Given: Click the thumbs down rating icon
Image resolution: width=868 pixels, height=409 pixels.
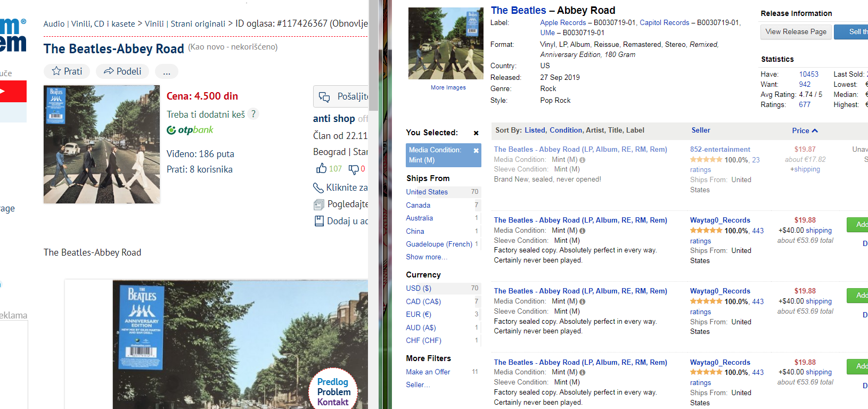Looking at the screenshot, I should [x=354, y=169].
